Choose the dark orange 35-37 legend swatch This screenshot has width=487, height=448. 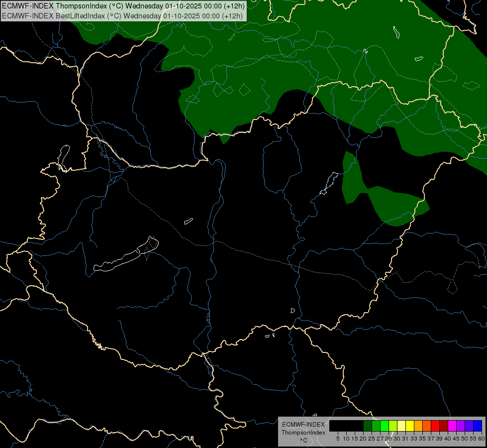(427, 426)
